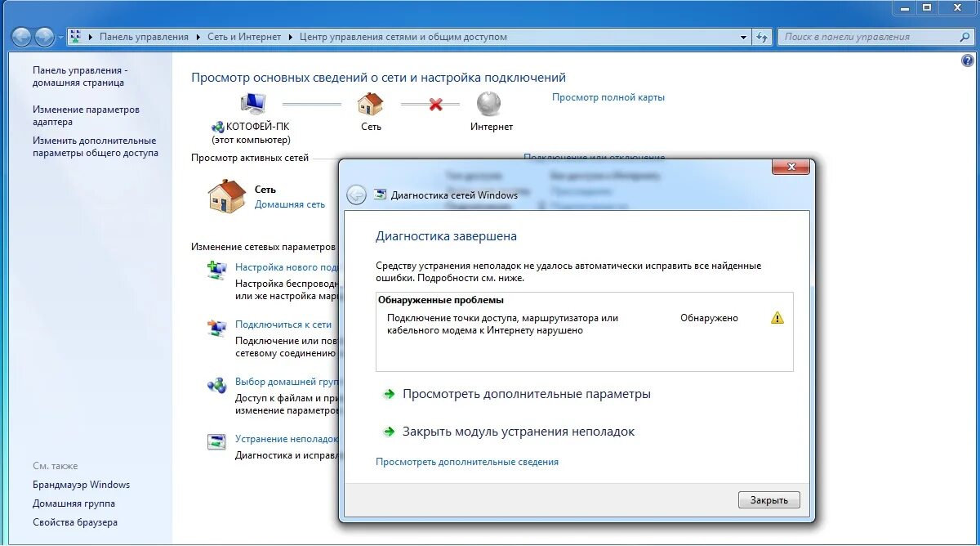Click the home network house icon under active networks
Image resolution: width=980 pixels, height=546 pixels.
[x=226, y=196]
